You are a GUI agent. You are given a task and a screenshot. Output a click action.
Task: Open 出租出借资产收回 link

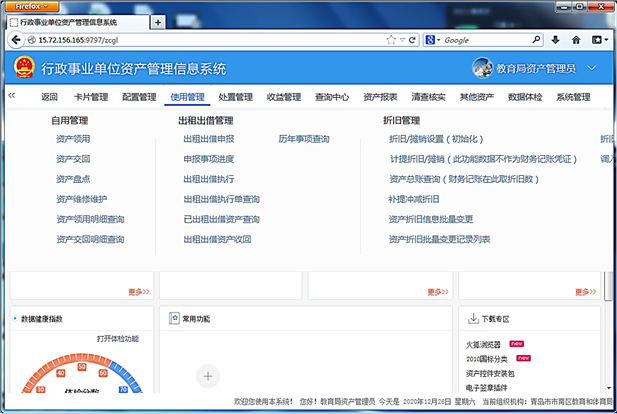coord(217,239)
